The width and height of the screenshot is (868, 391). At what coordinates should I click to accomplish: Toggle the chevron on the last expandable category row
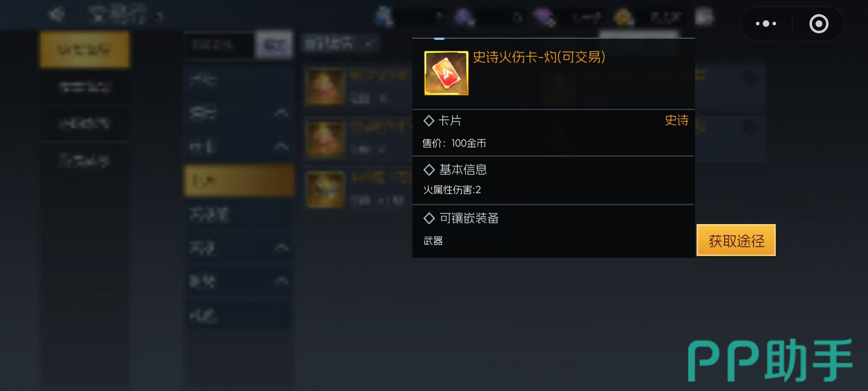(x=281, y=281)
